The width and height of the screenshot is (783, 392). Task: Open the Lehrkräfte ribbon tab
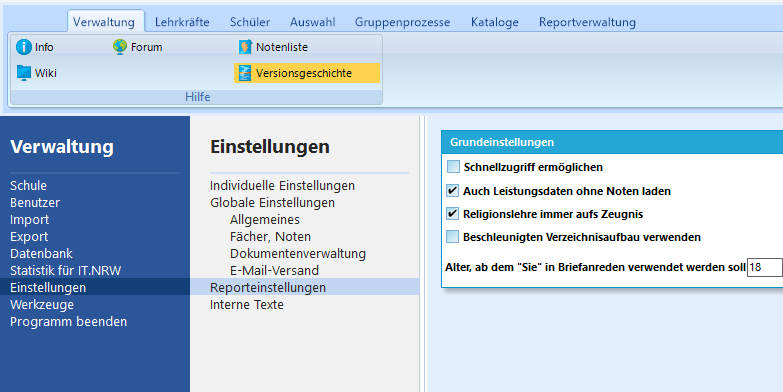pyautogui.click(x=182, y=22)
